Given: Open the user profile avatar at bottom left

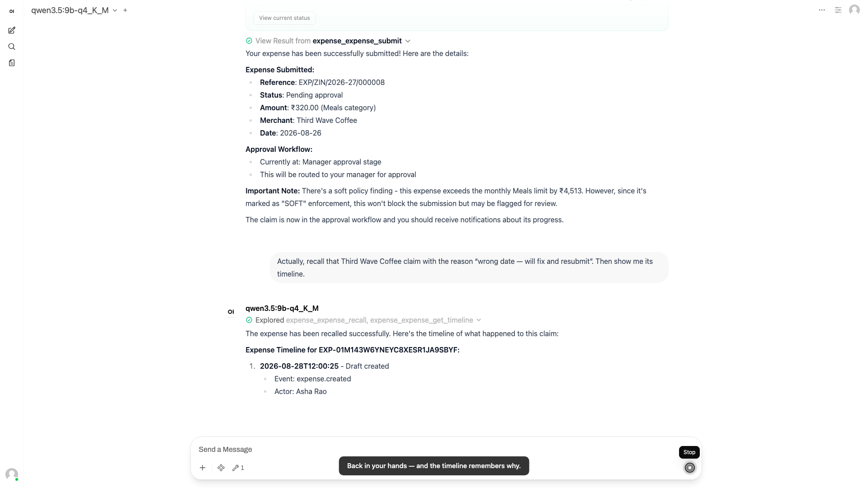Looking at the screenshot, I should tap(12, 474).
